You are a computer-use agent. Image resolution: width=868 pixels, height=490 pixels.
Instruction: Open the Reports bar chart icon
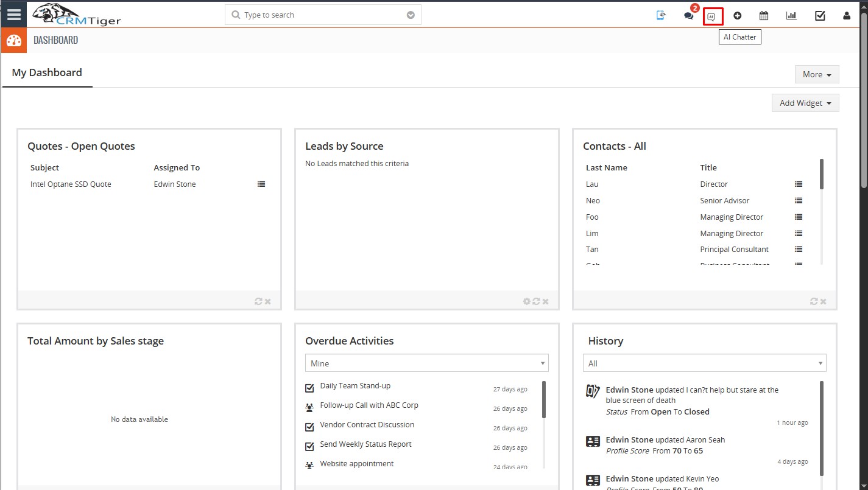click(791, 16)
